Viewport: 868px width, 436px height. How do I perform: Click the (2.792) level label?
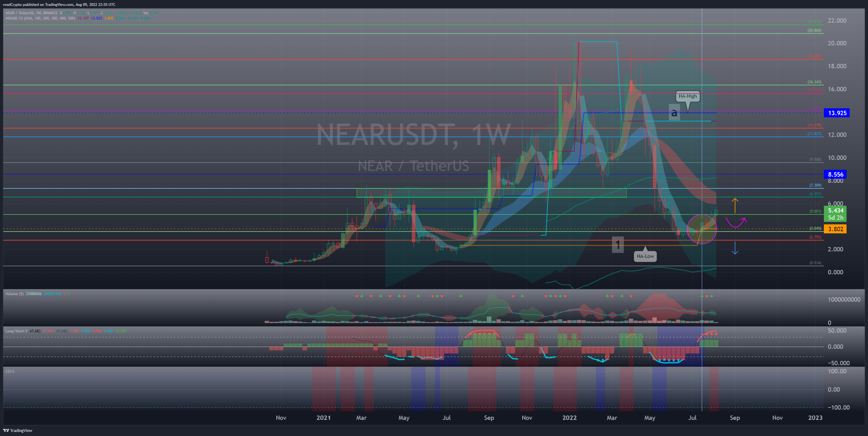pos(815,237)
